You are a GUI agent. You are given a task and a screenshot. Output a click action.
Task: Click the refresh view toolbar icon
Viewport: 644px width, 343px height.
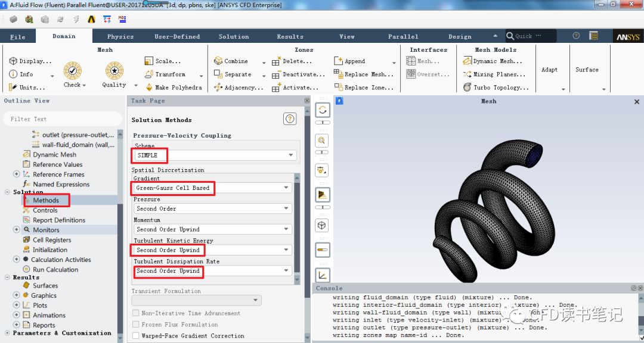click(322, 110)
